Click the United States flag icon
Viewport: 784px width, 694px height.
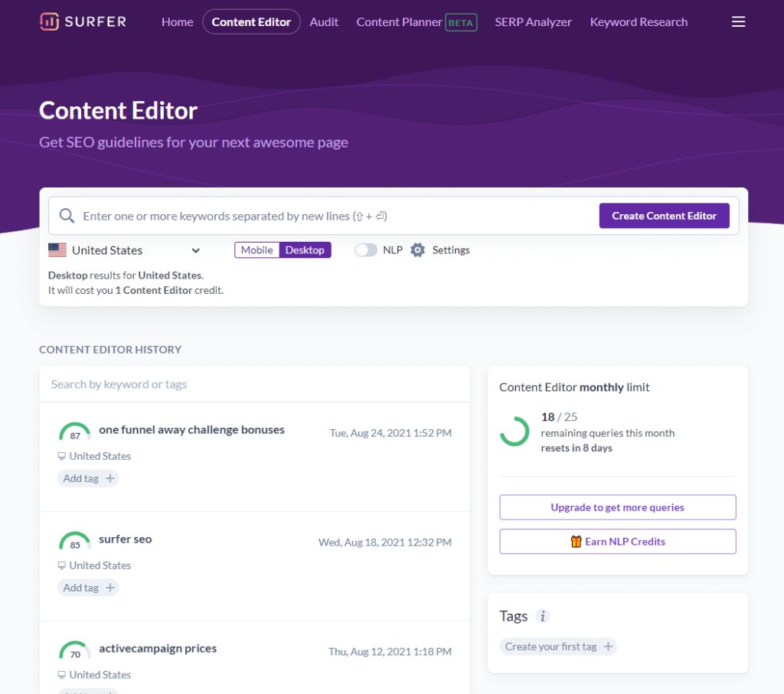point(57,249)
